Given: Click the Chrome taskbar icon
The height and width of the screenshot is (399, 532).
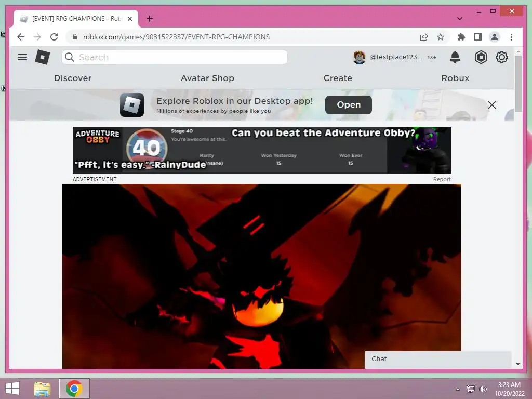Looking at the screenshot, I should tap(74, 389).
